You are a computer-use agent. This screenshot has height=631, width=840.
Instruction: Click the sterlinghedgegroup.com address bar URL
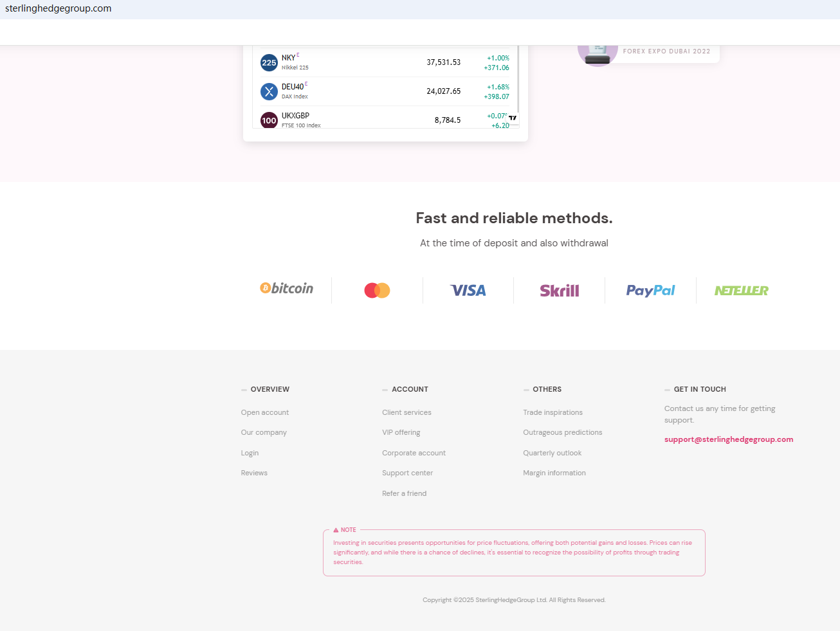click(x=59, y=8)
